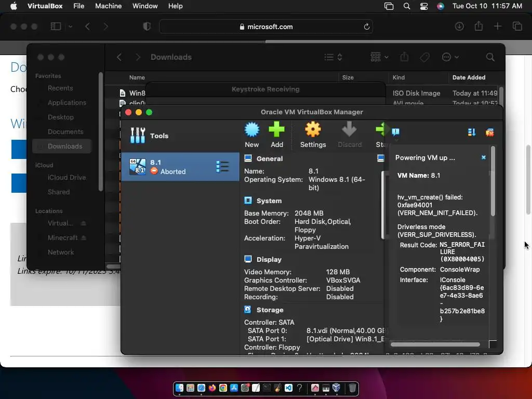
Task: Click the Storage section disk icon
Action: (x=248, y=310)
